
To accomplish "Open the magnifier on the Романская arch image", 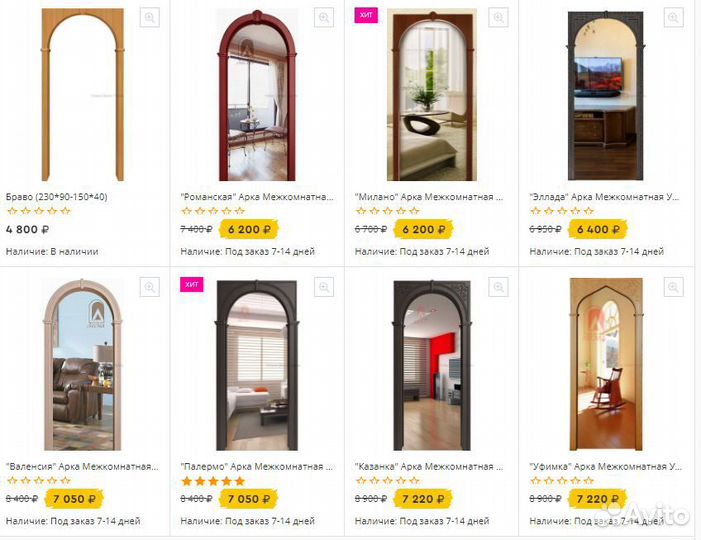I will coord(324,17).
